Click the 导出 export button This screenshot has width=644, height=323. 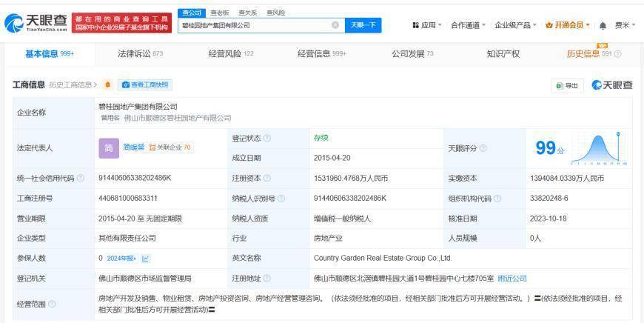point(567,85)
